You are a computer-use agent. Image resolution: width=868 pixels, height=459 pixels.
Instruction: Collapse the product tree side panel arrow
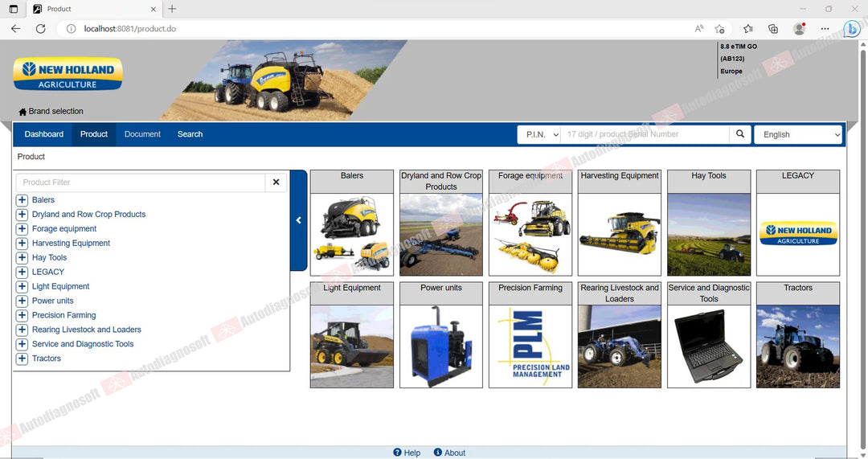tap(298, 220)
